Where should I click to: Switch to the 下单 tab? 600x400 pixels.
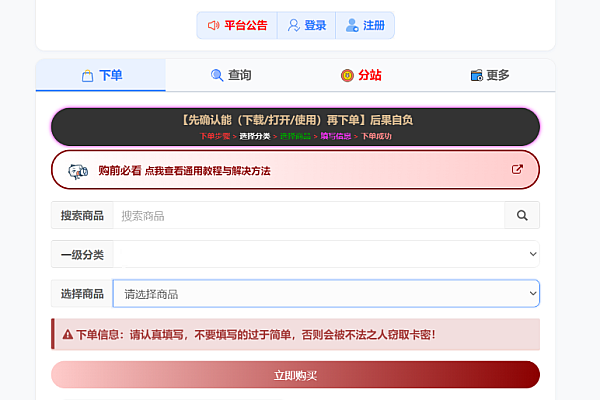pyautogui.click(x=101, y=75)
